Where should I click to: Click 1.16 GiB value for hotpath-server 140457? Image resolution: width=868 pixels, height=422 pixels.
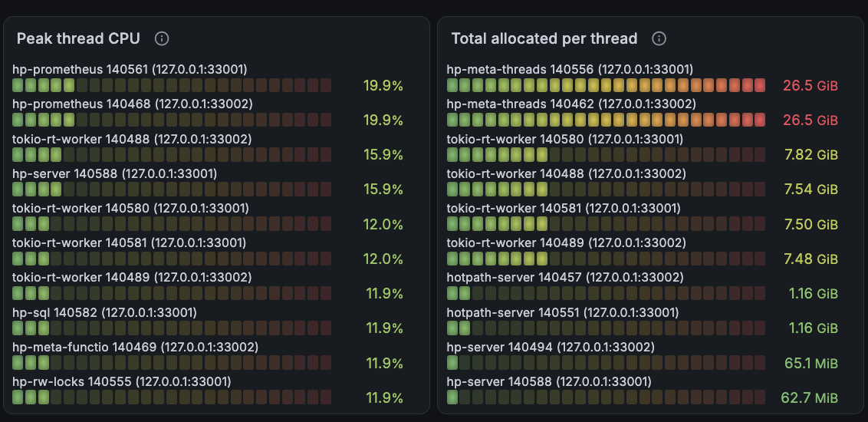click(814, 294)
